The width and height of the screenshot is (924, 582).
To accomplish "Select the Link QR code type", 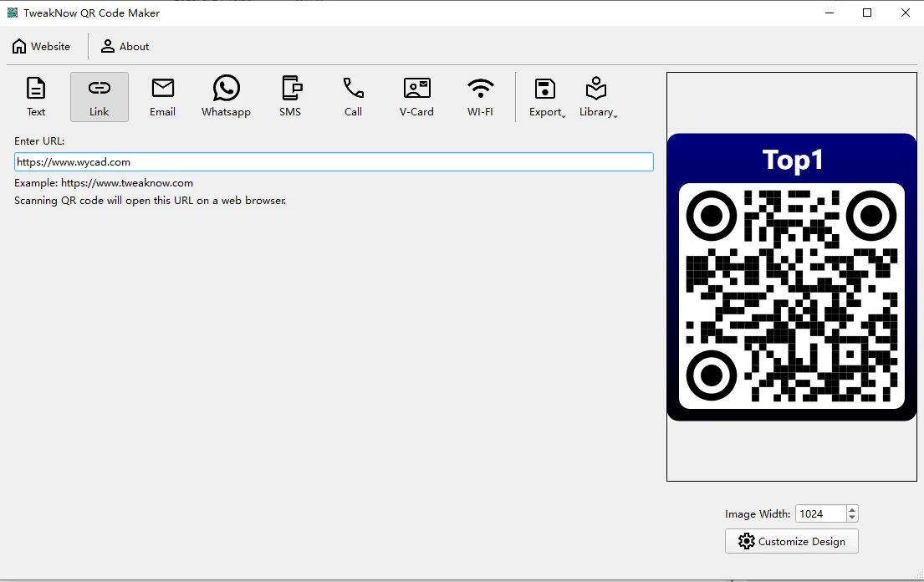I will [99, 95].
